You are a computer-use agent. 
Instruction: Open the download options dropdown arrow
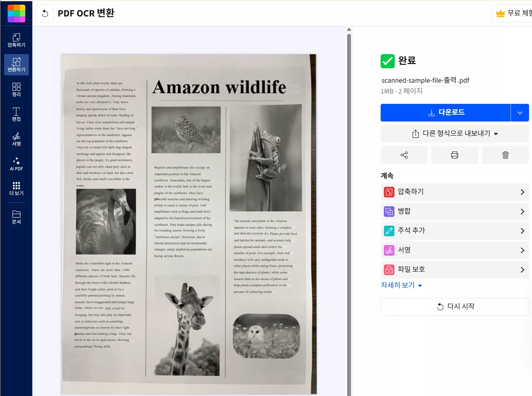pyautogui.click(x=520, y=113)
